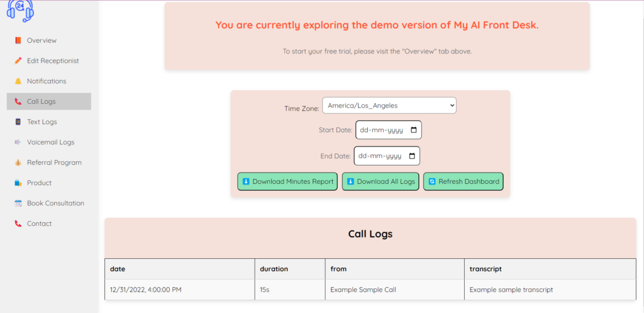644x313 pixels.
Task: Click the End Date input field
Action: [387, 156]
